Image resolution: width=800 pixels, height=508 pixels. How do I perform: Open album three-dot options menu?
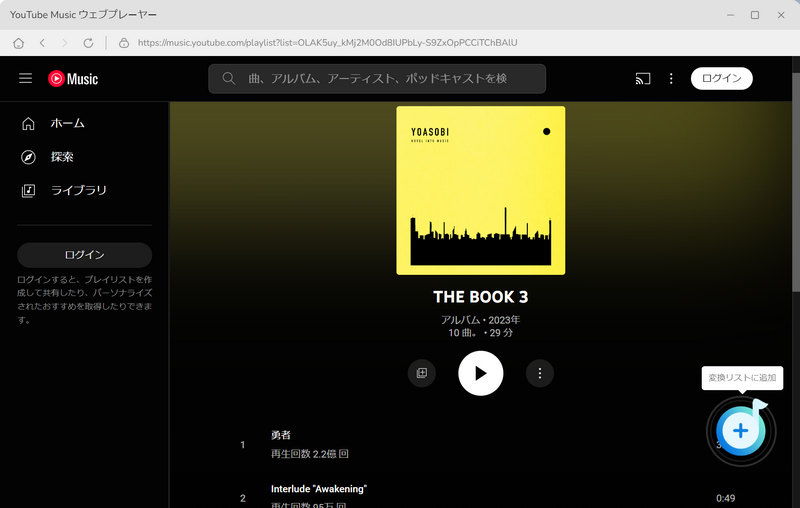click(x=540, y=373)
